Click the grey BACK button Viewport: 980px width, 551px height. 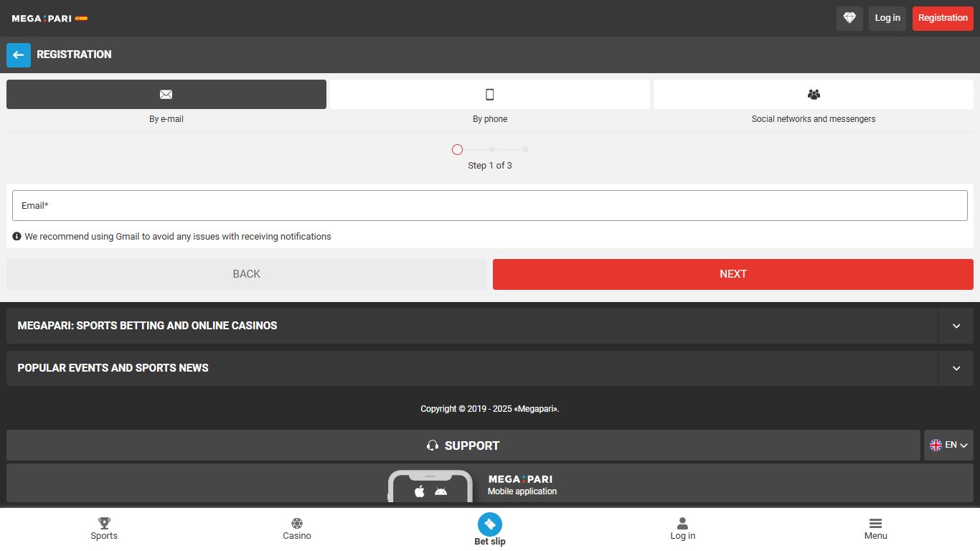(x=247, y=274)
